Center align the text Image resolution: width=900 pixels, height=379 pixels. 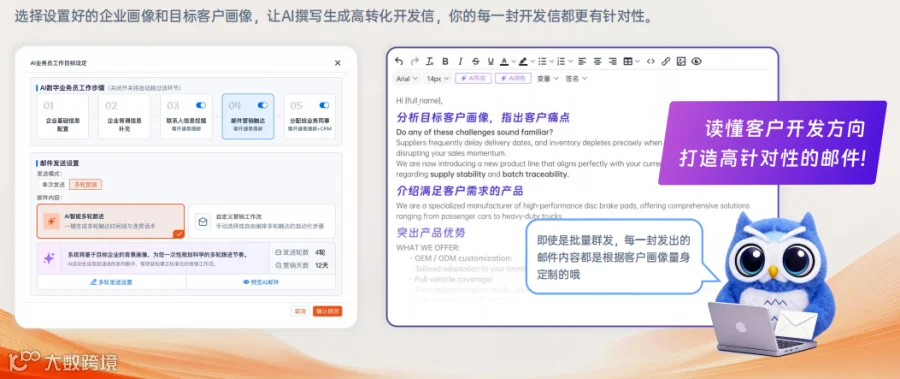(598, 61)
